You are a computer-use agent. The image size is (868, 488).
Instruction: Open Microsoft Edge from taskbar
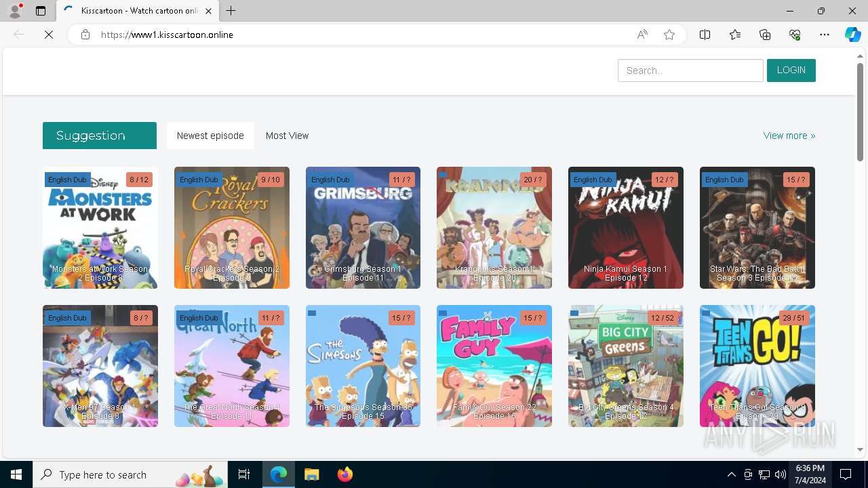279,474
